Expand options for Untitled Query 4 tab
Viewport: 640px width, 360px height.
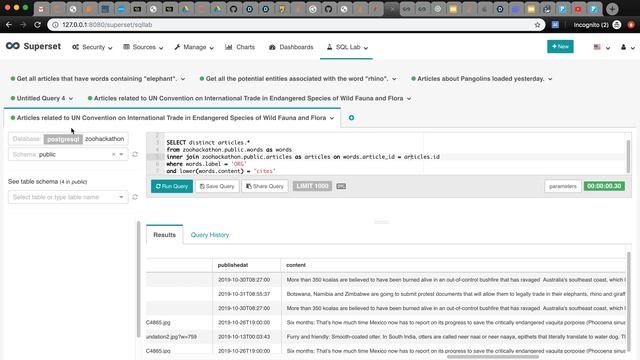[x=71, y=98]
